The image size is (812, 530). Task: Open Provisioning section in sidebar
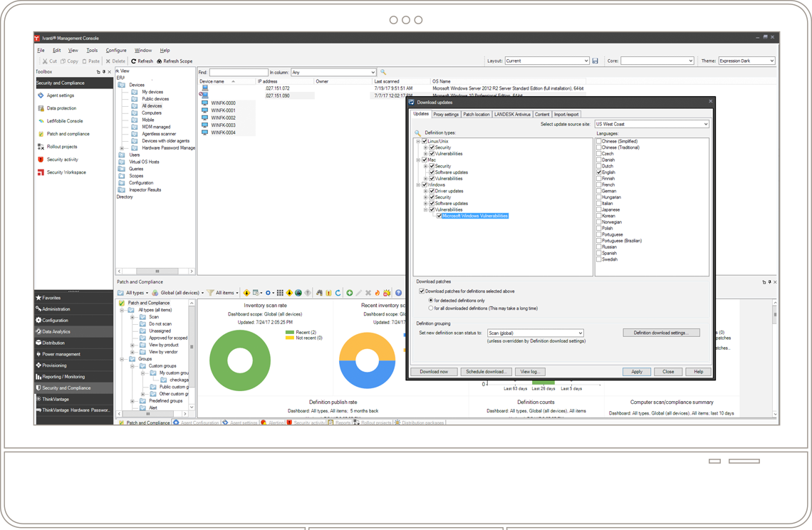tap(73, 365)
